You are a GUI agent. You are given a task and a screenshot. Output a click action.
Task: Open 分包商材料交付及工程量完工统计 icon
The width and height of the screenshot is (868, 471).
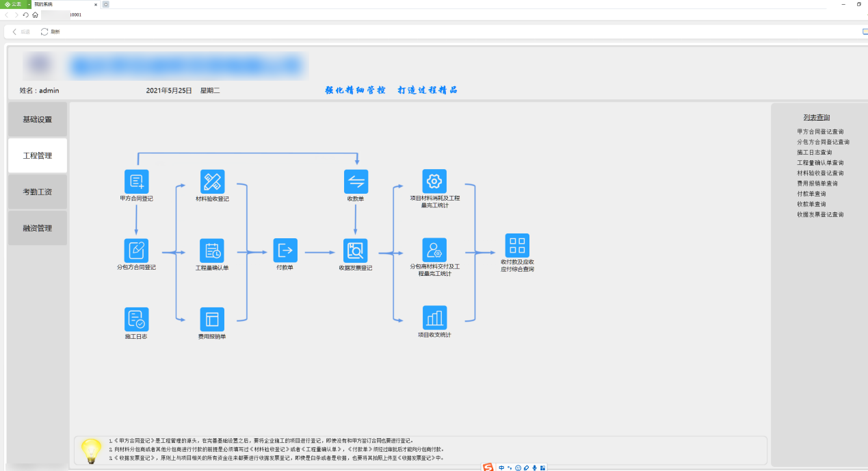tap(434, 250)
